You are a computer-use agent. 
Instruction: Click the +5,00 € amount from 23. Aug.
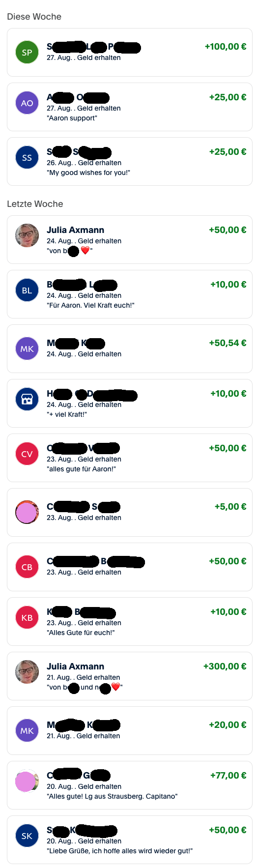pyautogui.click(x=230, y=507)
